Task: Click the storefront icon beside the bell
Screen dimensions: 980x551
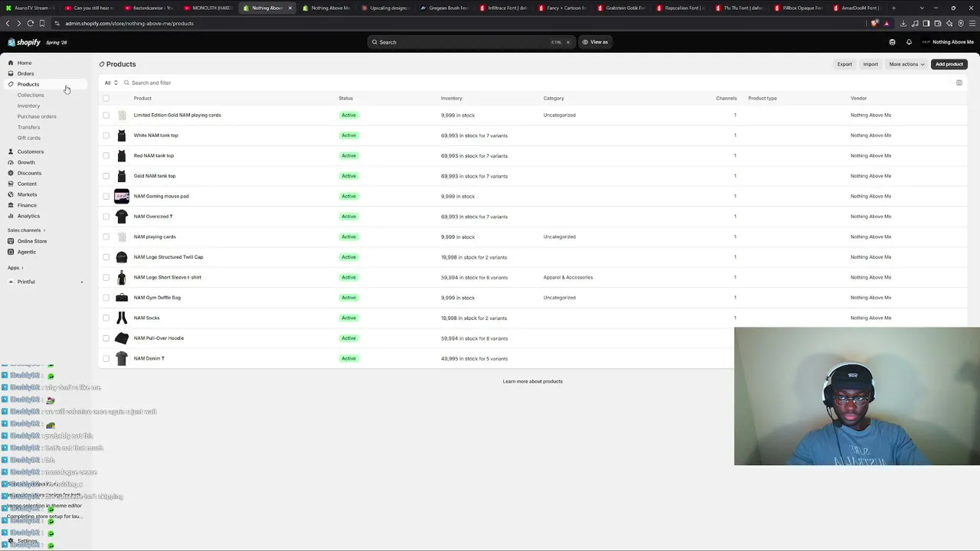Action: [892, 42]
